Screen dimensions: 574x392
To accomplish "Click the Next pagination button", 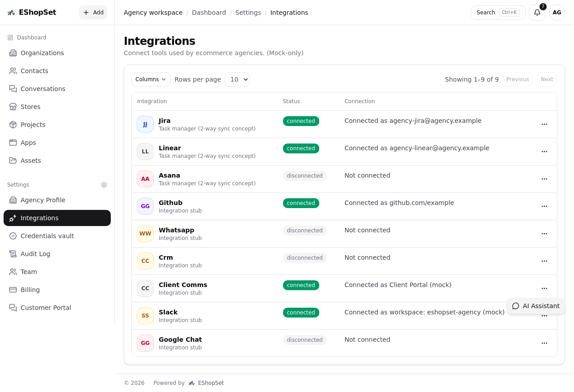I will point(547,79).
